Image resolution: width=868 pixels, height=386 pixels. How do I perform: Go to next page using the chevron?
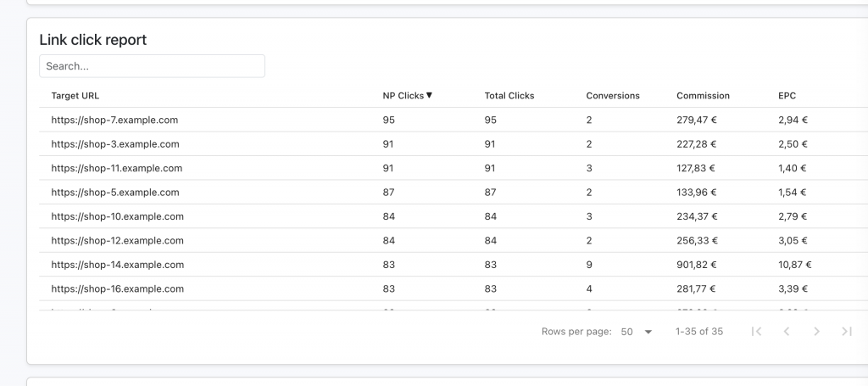816,332
